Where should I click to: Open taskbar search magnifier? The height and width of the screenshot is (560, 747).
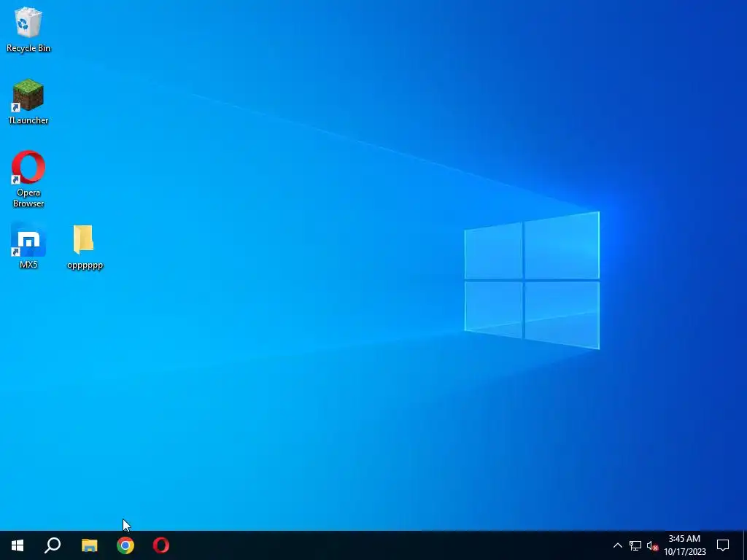[53, 545]
